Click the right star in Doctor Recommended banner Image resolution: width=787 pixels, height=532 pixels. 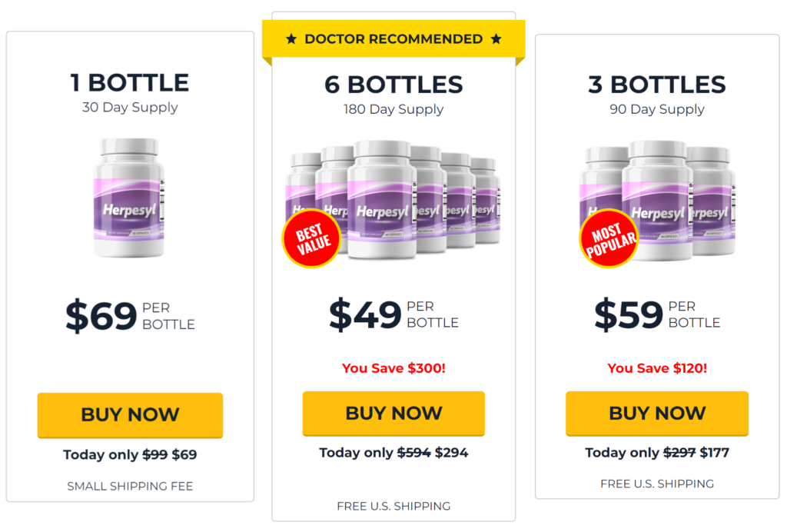pyautogui.click(x=496, y=38)
